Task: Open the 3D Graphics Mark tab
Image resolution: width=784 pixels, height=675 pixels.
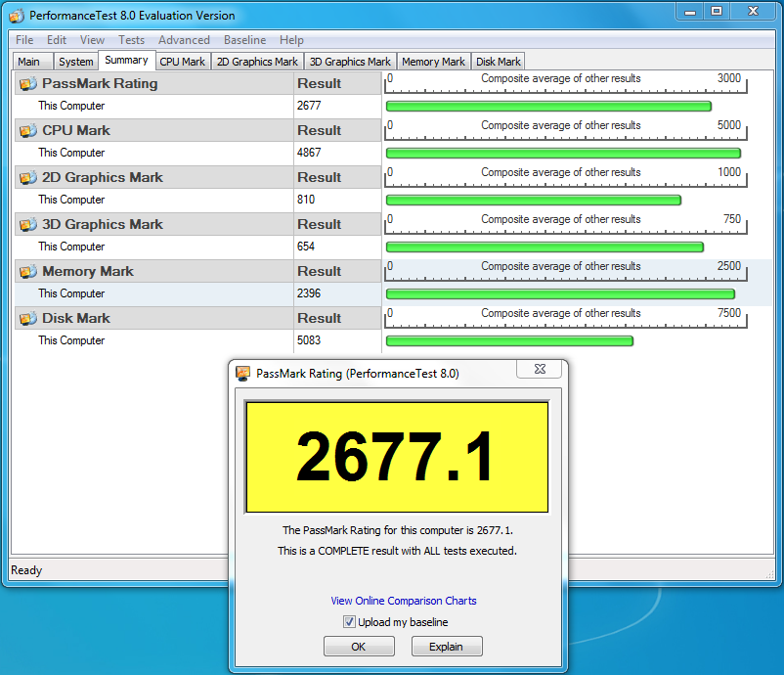Action: [x=350, y=62]
